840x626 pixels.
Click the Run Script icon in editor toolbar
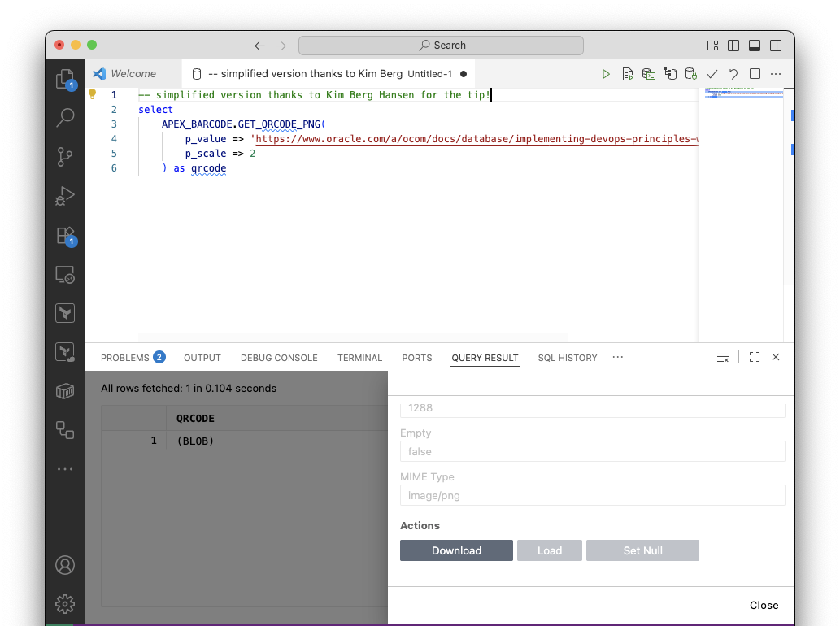pyautogui.click(x=627, y=74)
